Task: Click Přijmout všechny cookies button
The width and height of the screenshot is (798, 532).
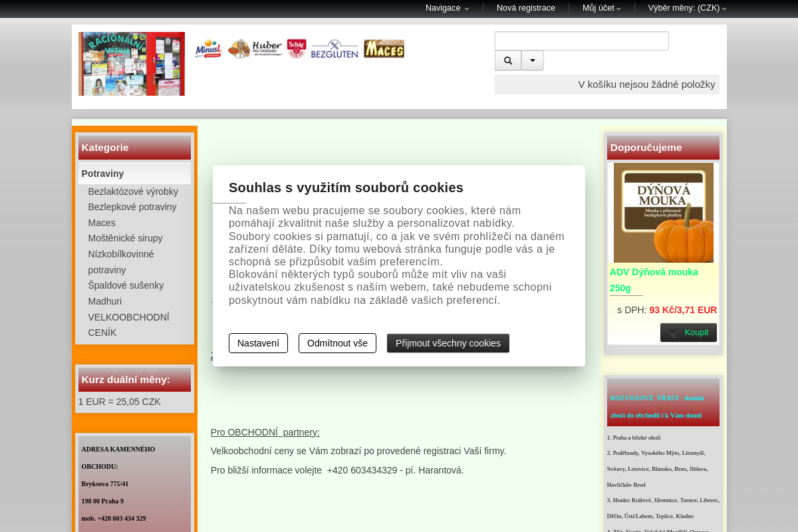Action: coord(448,343)
